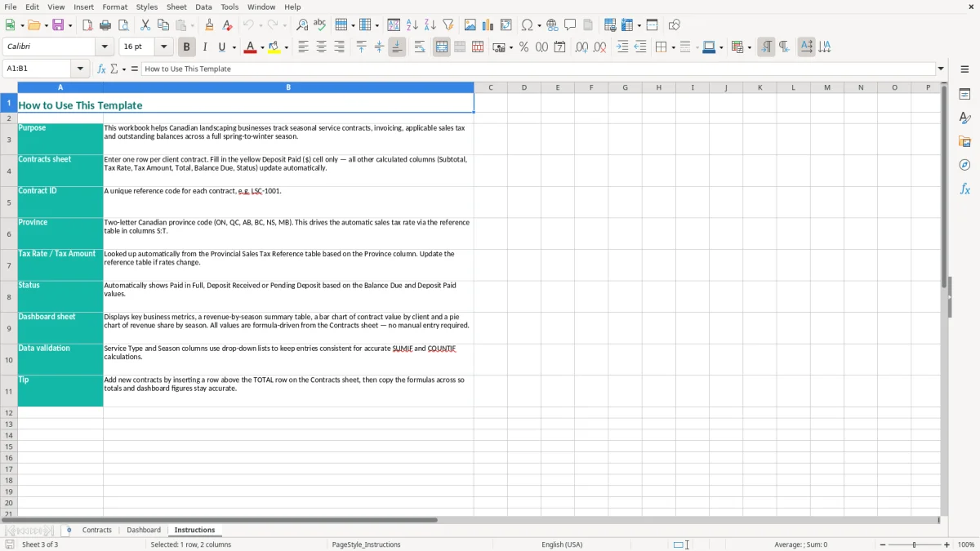Open the Styles menu
The height and width of the screenshot is (551, 980).
click(147, 7)
